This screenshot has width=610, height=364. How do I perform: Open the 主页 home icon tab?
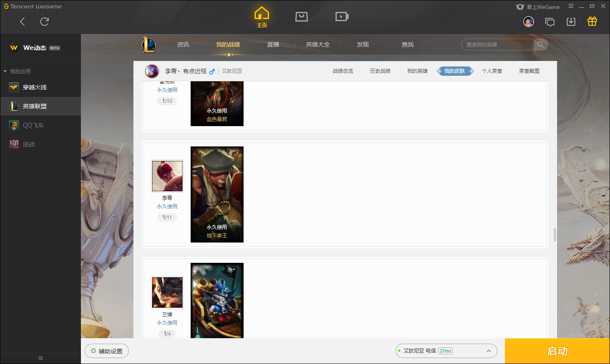pyautogui.click(x=262, y=17)
